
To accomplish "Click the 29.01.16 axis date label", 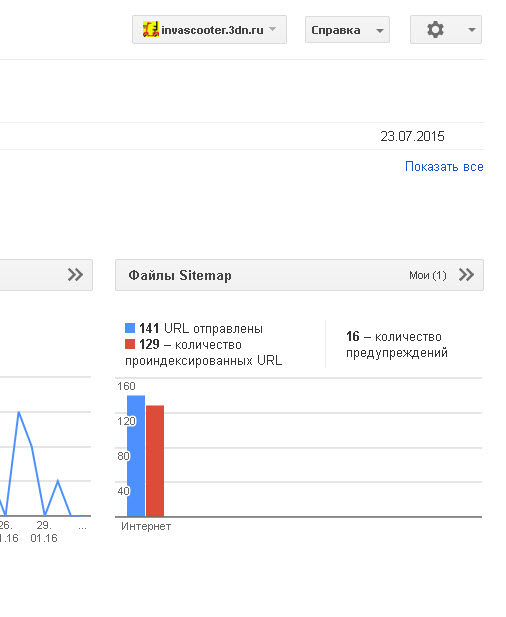I will 44,532.
